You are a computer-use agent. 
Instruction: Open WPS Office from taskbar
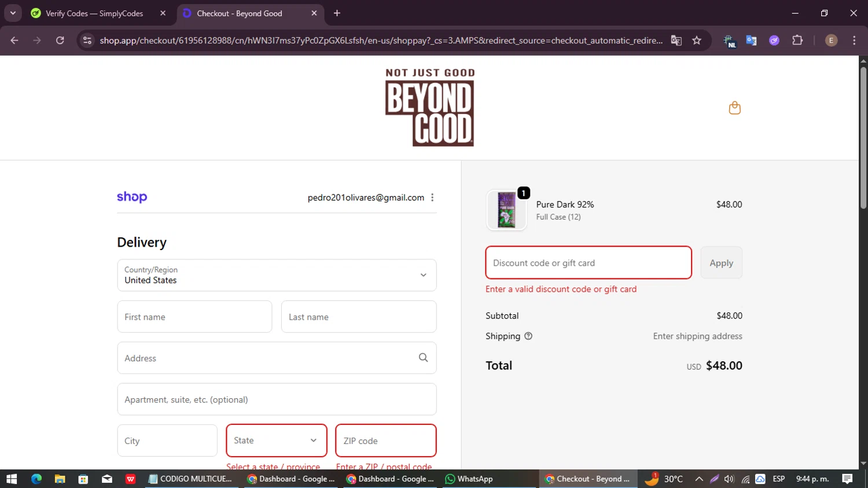click(x=131, y=479)
